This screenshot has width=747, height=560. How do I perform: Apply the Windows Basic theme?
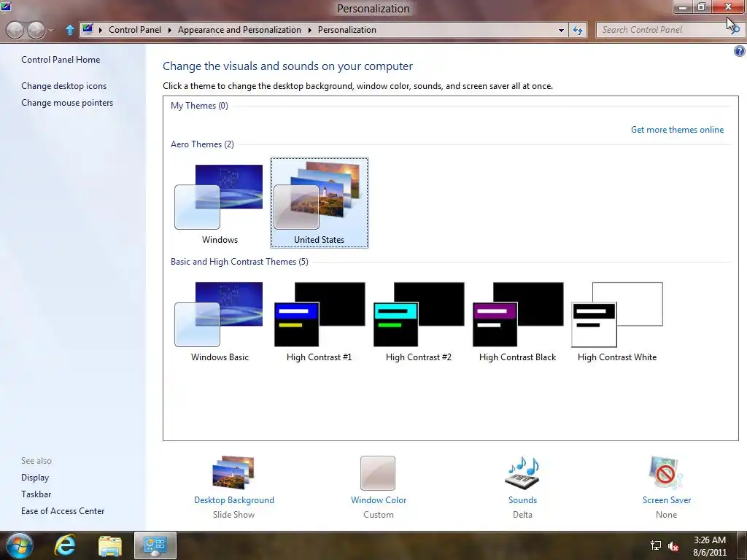[220, 321]
